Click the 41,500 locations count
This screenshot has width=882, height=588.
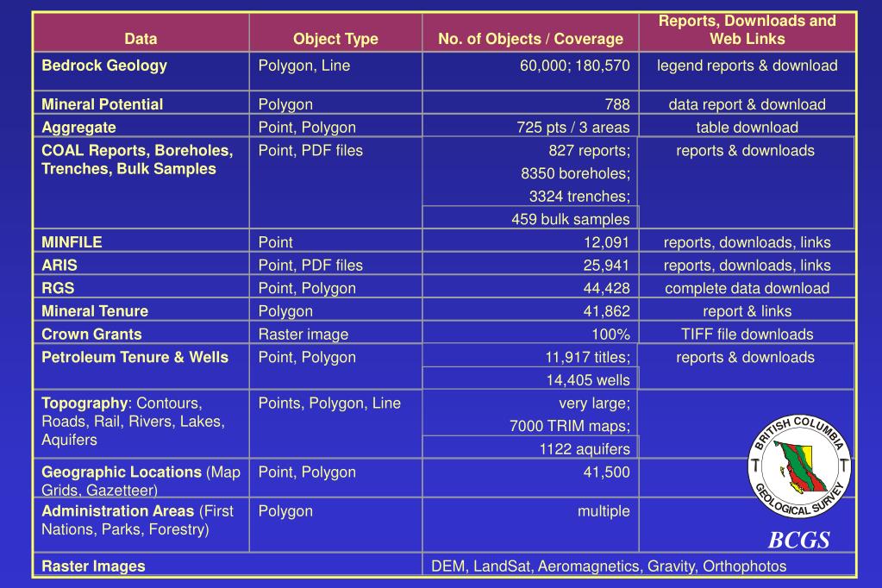[606, 472]
